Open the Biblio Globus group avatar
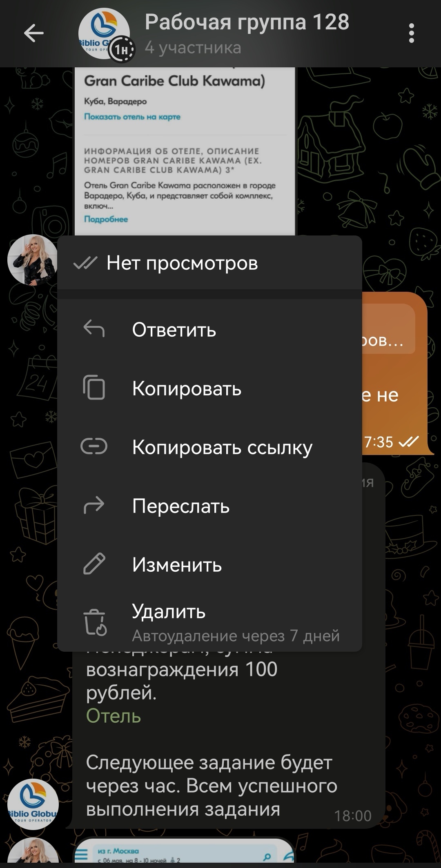Viewport: 441px width, 868px height. click(104, 33)
